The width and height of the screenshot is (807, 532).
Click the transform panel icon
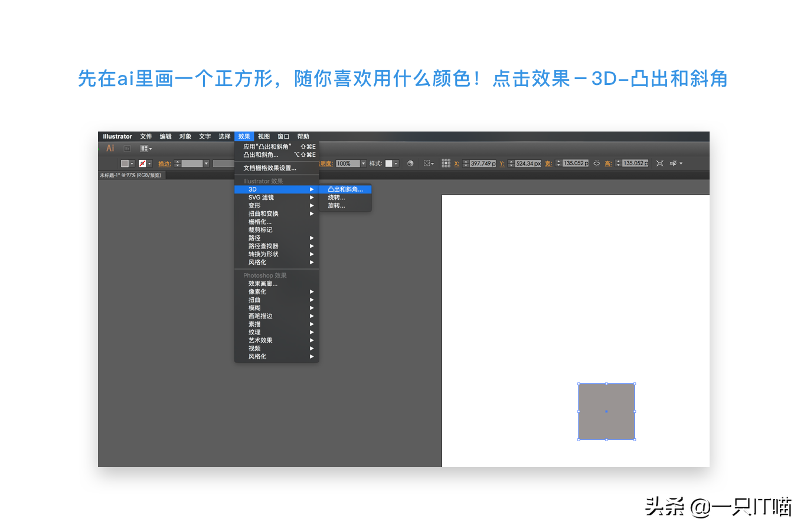(x=659, y=163)
